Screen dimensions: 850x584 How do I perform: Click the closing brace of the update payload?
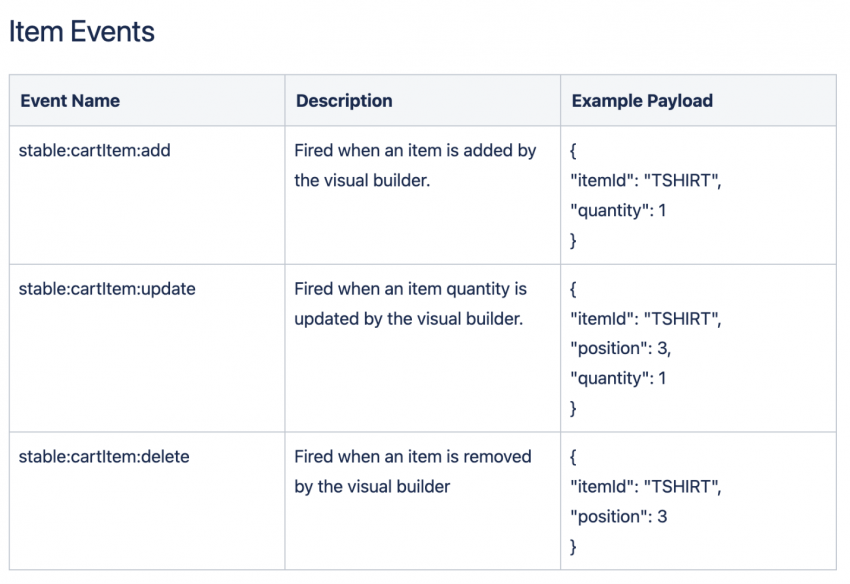pyautogui.click(x=574, y=408)
